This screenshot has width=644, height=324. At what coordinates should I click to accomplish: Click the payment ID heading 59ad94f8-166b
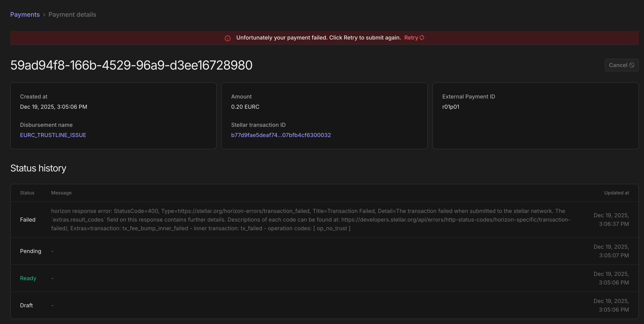click(131, 65)
